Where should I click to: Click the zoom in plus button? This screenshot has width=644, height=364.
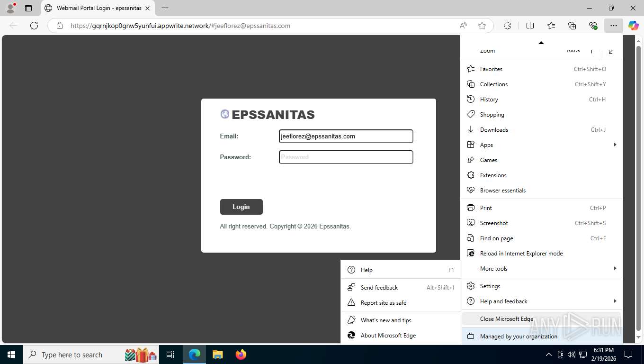pyautogui.click(x=591, y=50)
